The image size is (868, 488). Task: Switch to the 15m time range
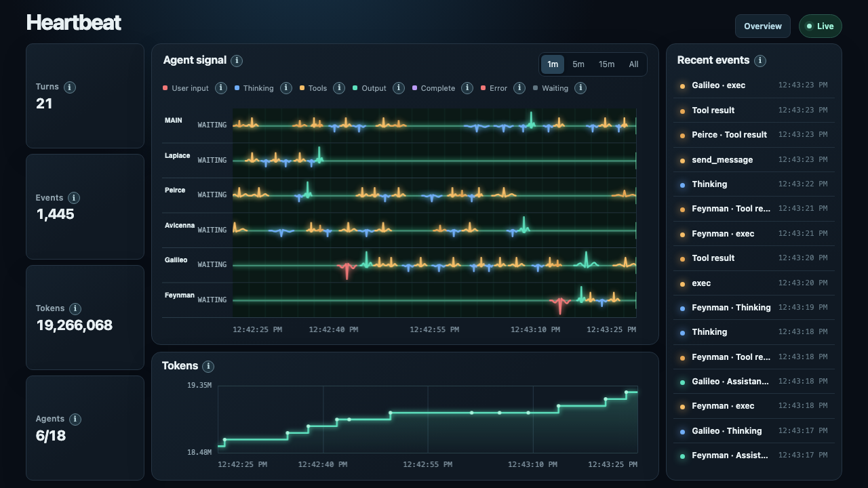point(607,64)
